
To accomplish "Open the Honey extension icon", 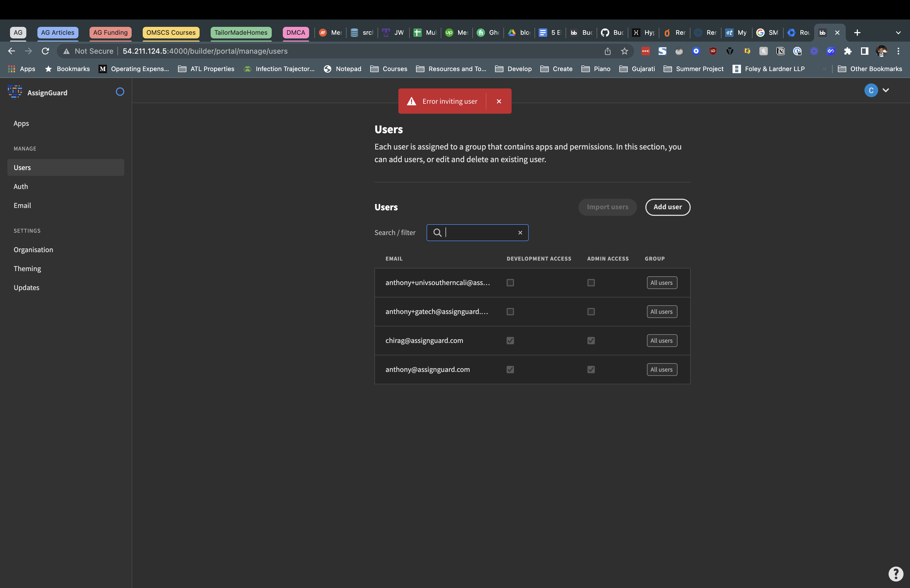I will tap(763, 51).
